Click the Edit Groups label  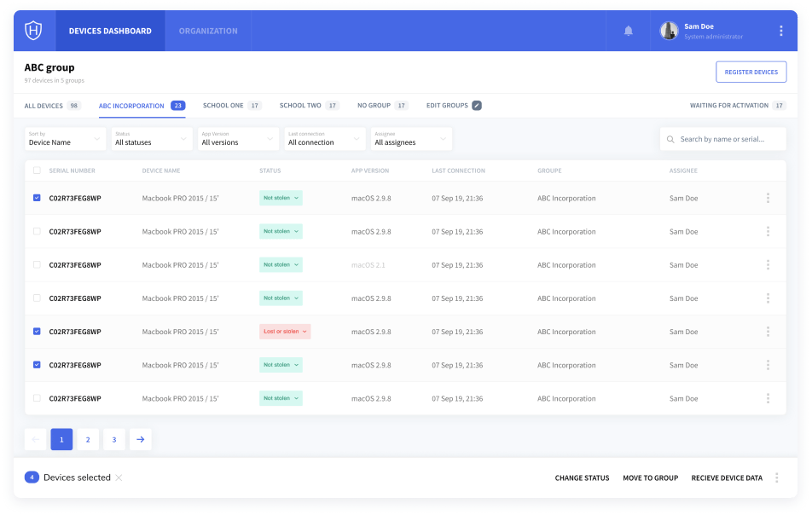(x=447, y=106)
